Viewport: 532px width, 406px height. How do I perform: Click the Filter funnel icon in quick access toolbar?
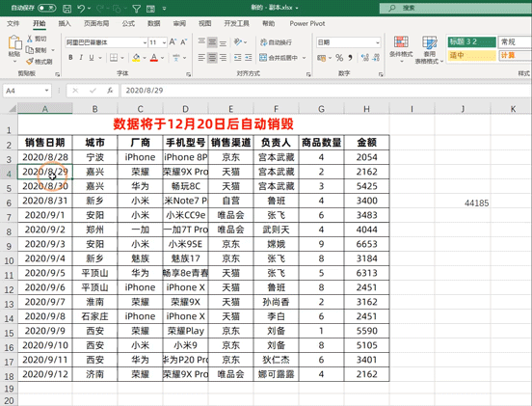[137, 9]
